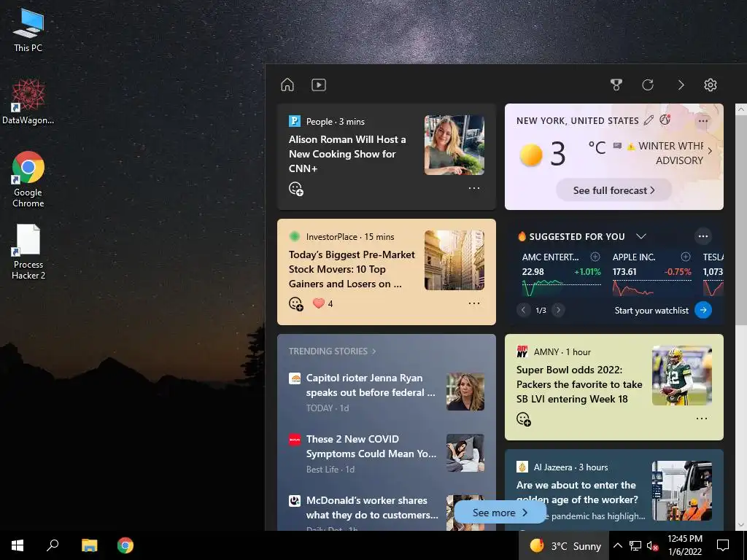Viewport: 747px width, 560px height.
Task: Click the winter weather warning icon
Action: 631,146
